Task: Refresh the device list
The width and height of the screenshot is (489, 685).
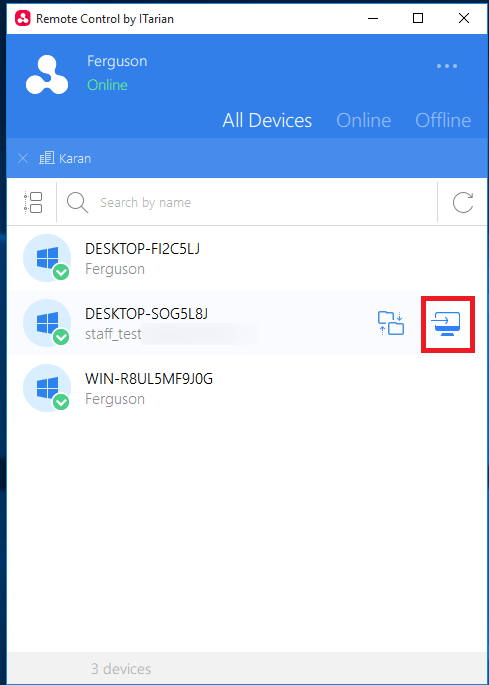Action: pyautogui.click(x=463, y=203)
